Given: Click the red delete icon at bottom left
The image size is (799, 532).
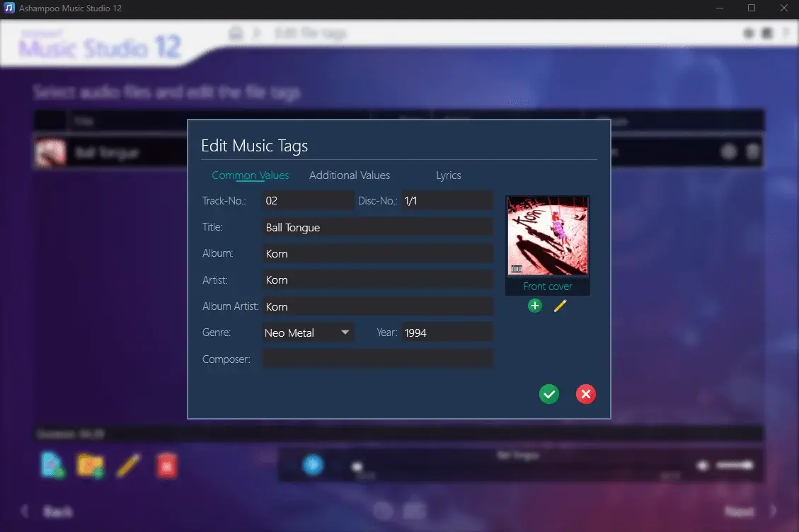Looking at the screenshot, I should click(167, 465).
